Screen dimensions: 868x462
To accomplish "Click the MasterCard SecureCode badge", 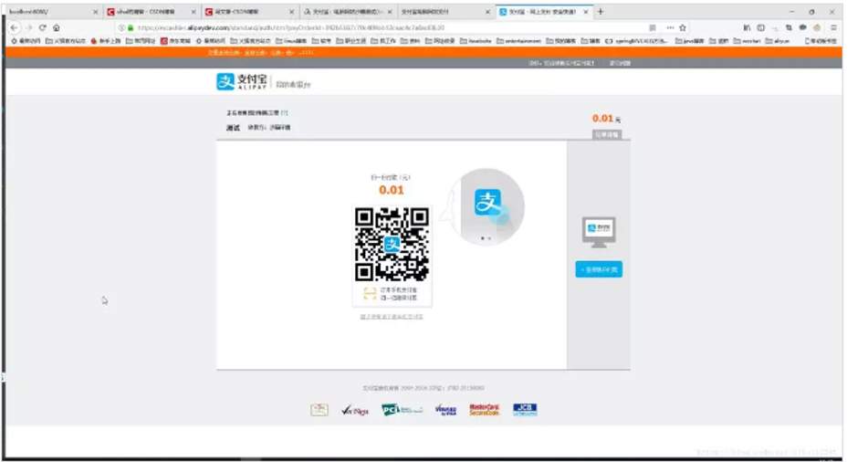I will [485, 410].
